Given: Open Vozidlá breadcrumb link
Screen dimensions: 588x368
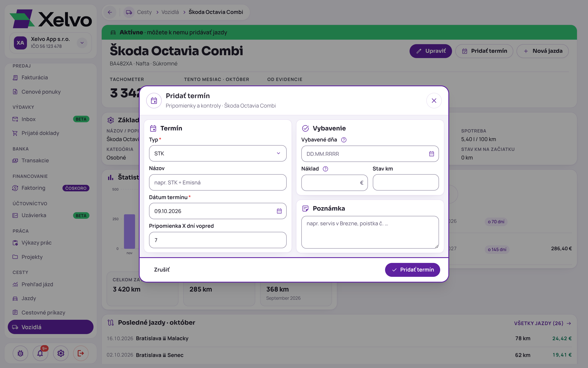Looking at the screenshot, I should click(170, 12).
